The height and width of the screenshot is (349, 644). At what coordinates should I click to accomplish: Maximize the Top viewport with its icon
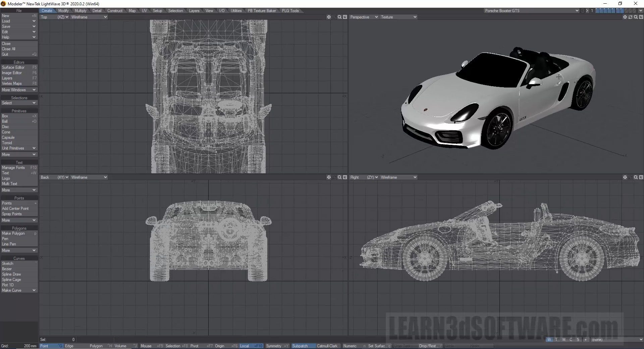pyautogui.click(x=345, y=17)
